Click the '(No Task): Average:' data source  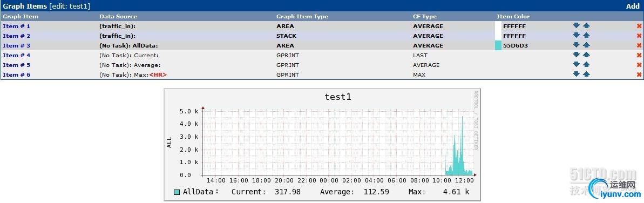point(130,65)
